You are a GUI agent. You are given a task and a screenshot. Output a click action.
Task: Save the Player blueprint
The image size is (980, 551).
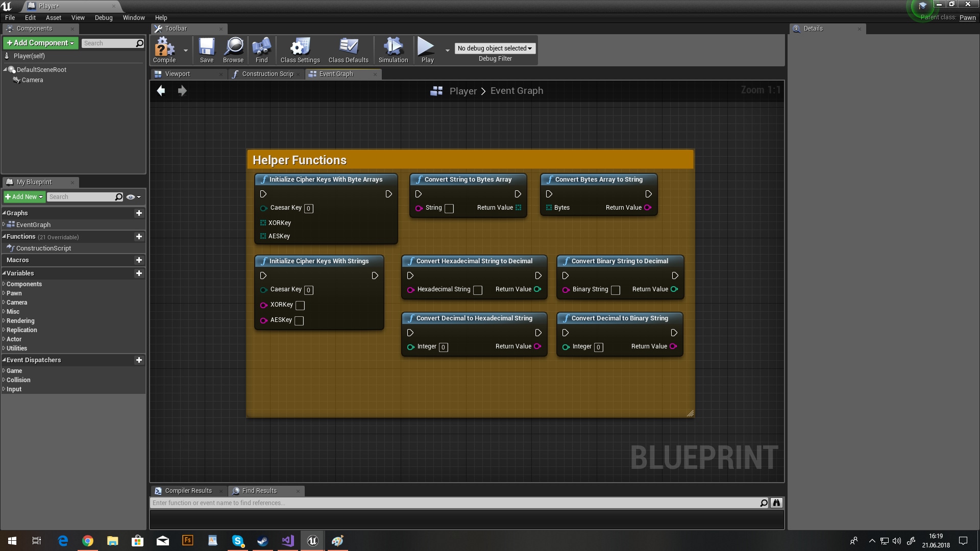pyautogui.click(x=206, y=49)
